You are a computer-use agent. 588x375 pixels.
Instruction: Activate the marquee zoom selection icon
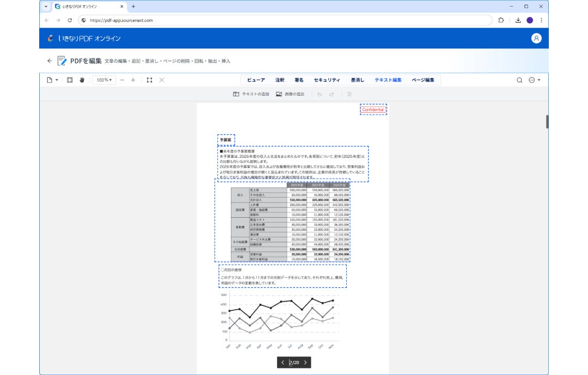(150, 80)
